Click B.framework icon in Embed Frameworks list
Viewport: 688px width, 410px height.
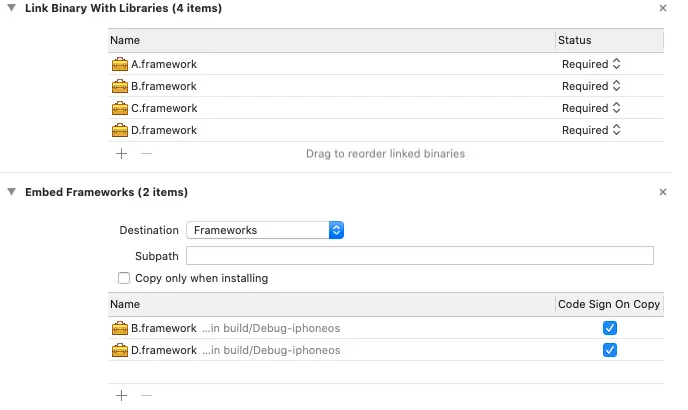coord(120,328)
